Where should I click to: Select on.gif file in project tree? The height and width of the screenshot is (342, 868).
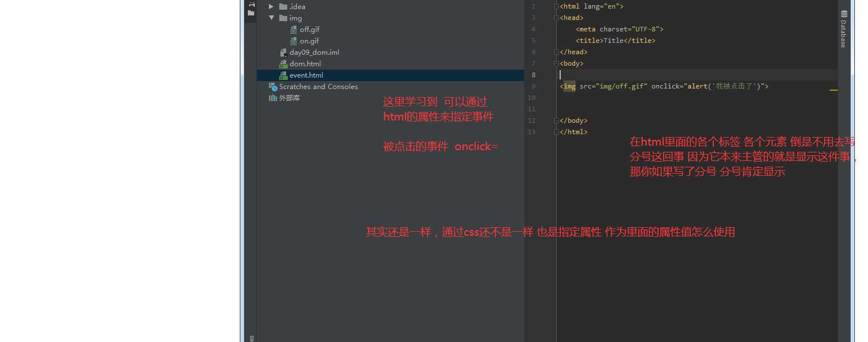coord(304,41)
